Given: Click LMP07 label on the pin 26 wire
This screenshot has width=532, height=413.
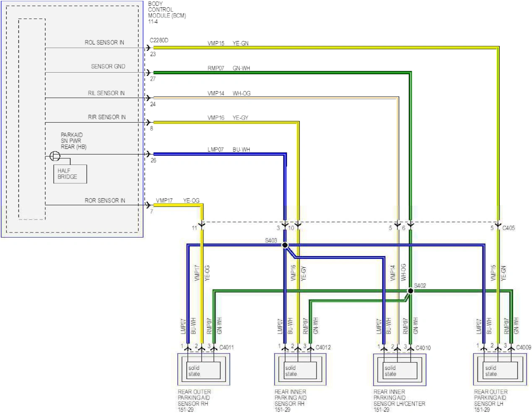Looking at the screenshot, I should 216,149.
